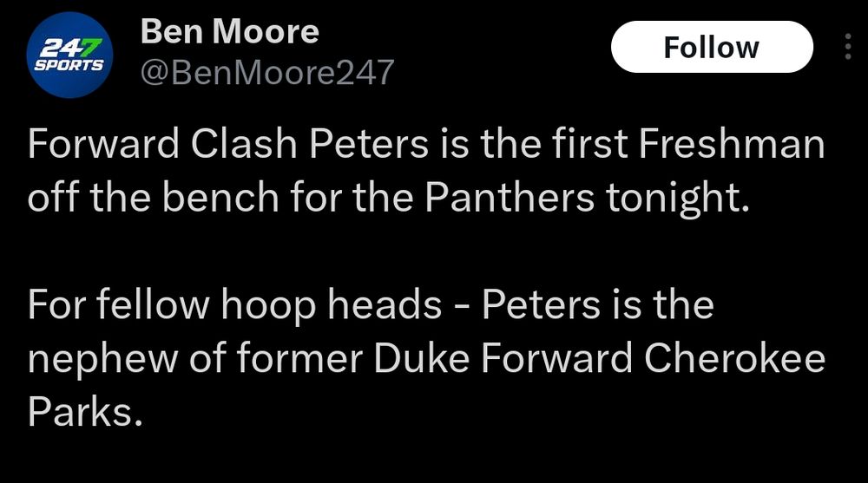Screen dimensions: 868x483
Task: Click the word "Freshman" in the first line
Action: [x=732, y=144]
